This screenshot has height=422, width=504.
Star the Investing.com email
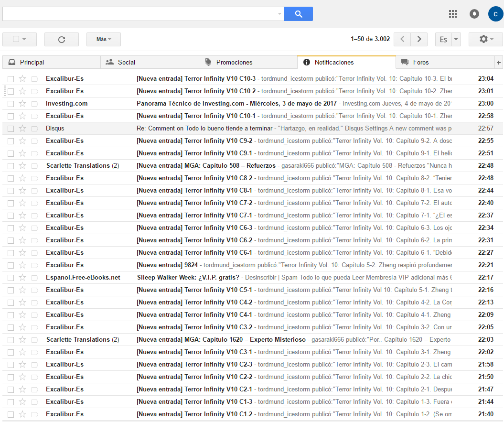pos(22,104)
